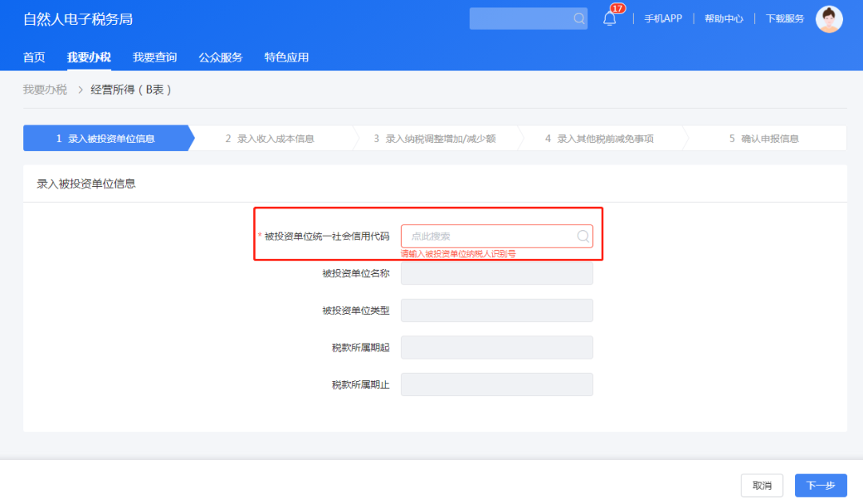Select the 特色应用 tab

pyautogui.click(x=286, y=58)
